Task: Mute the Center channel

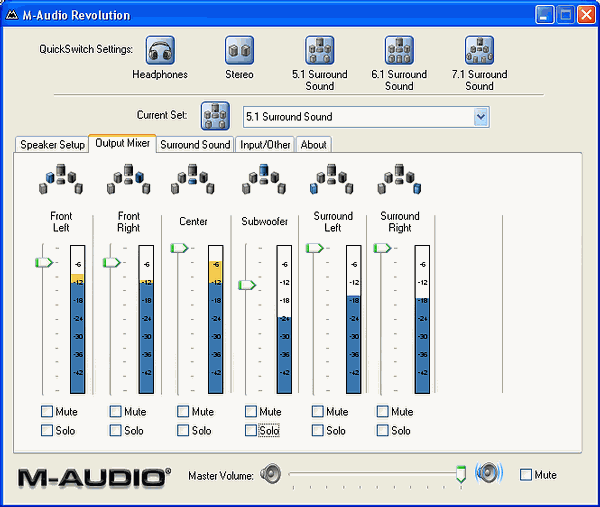Action: [183, 411]
